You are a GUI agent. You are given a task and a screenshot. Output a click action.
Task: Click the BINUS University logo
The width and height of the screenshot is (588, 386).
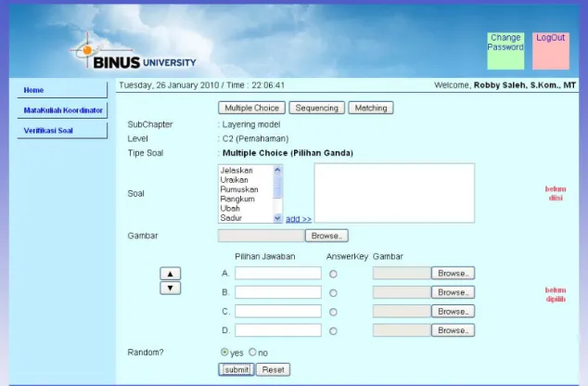coord(134,53)
